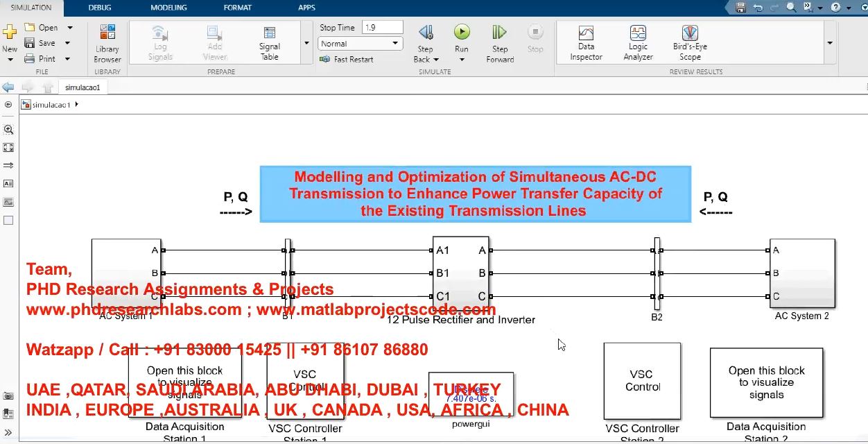This screenshot has width=868, height=444.
Task: Click the Stop simulation button
Action: [x=535, y=38]
